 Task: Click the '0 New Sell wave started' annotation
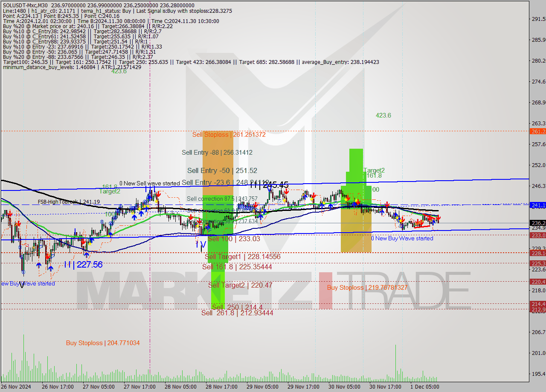(150, 183)
